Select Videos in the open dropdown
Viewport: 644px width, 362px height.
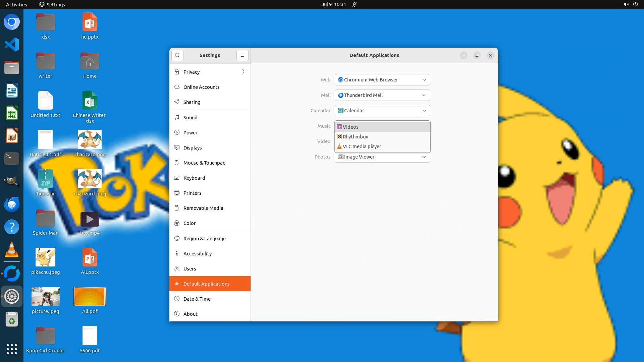point(351,127)
